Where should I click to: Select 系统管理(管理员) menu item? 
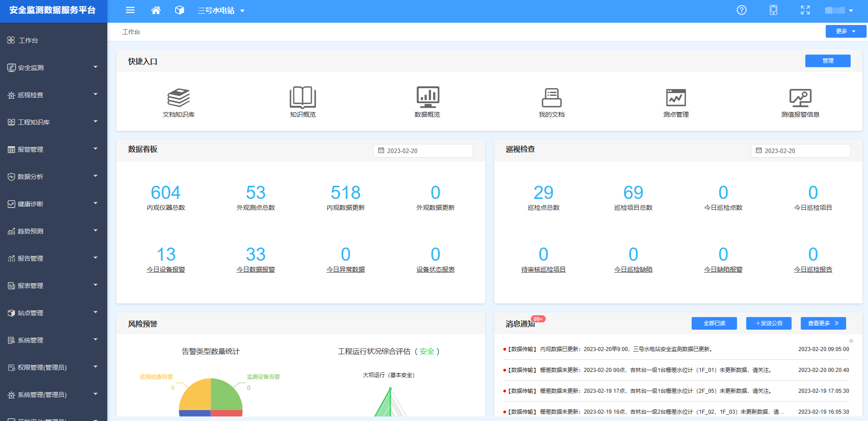(x=54, y=395)
